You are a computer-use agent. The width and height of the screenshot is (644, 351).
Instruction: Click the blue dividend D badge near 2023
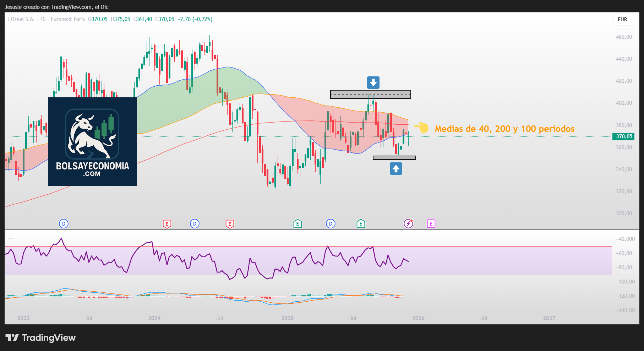63,223
